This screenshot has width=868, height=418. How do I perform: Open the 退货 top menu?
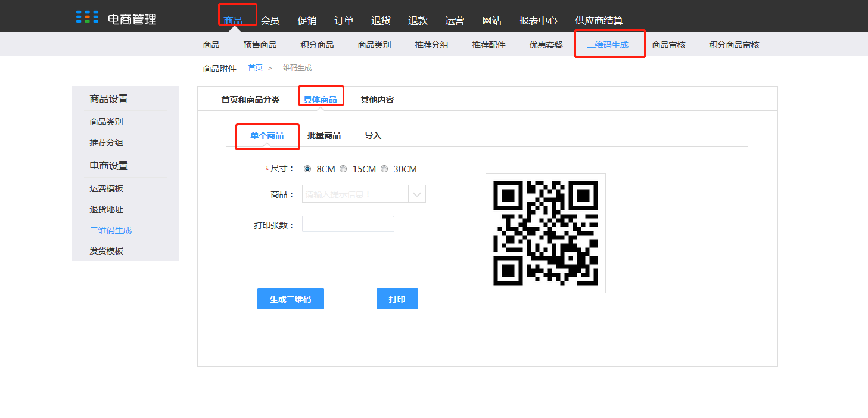point(381,20)
